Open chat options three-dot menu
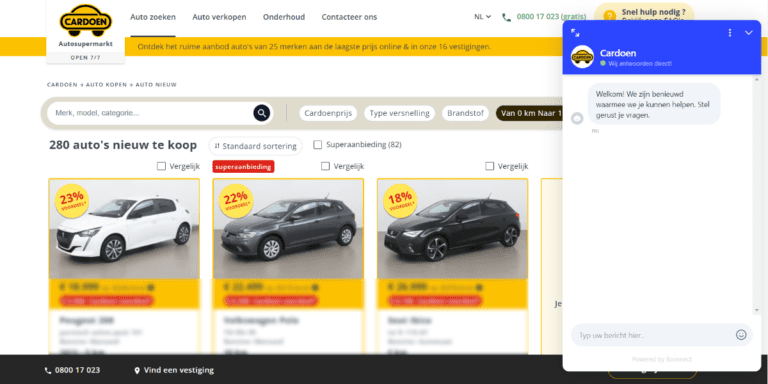This screenshot has width=768, height=384. [x=730, y=33]
